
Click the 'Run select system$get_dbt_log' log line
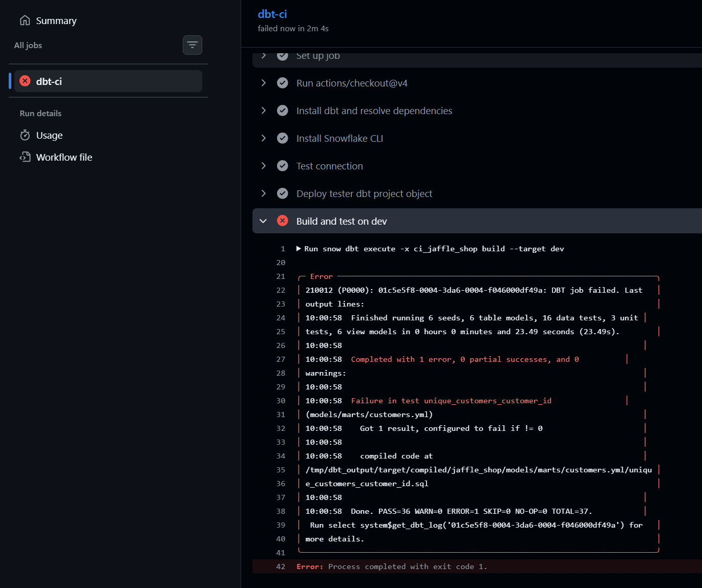click(x=476, y=525)
